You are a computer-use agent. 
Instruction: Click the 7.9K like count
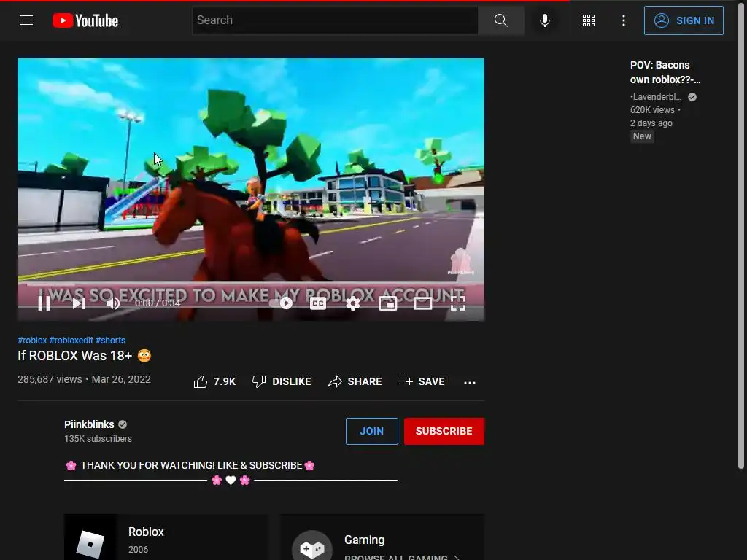pos(225,381)
